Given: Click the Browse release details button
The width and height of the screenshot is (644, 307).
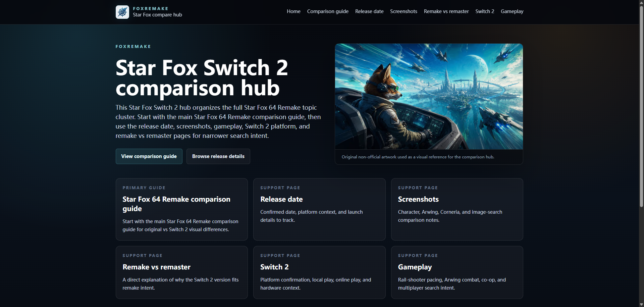Looking at the screenshot, I should click(218, 156).
